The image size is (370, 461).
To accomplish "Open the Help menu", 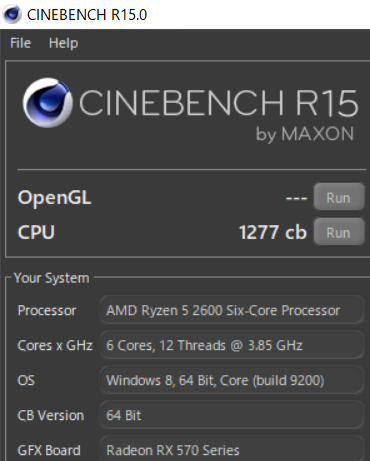I will [63, 43].
